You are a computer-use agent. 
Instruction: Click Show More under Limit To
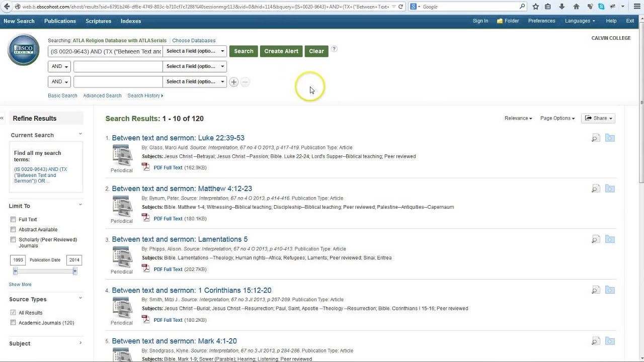click(x=20, y=285)
